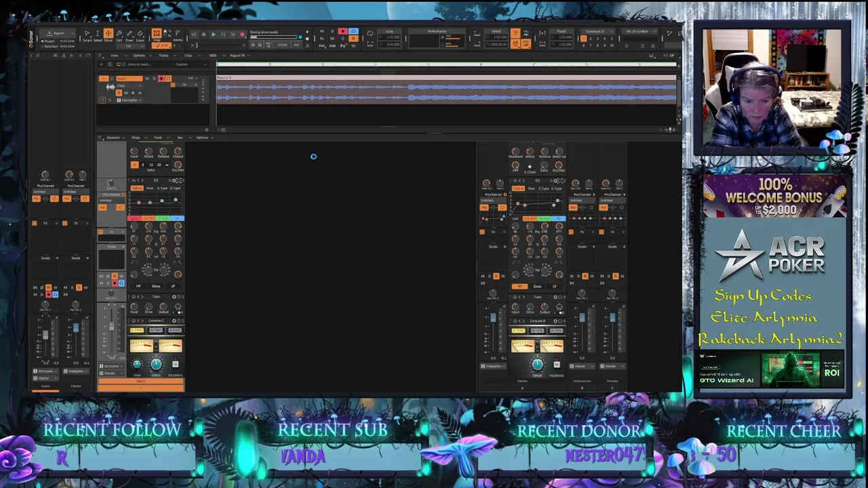Toggle the PDC override button
This screenshot has width=868, height=488.
321,46
